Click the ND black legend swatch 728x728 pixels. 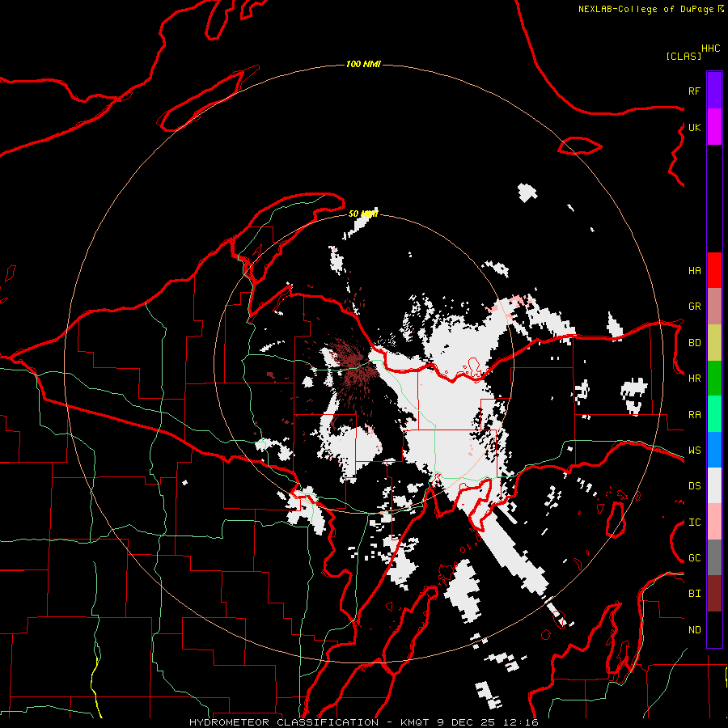tap(714, 629)
